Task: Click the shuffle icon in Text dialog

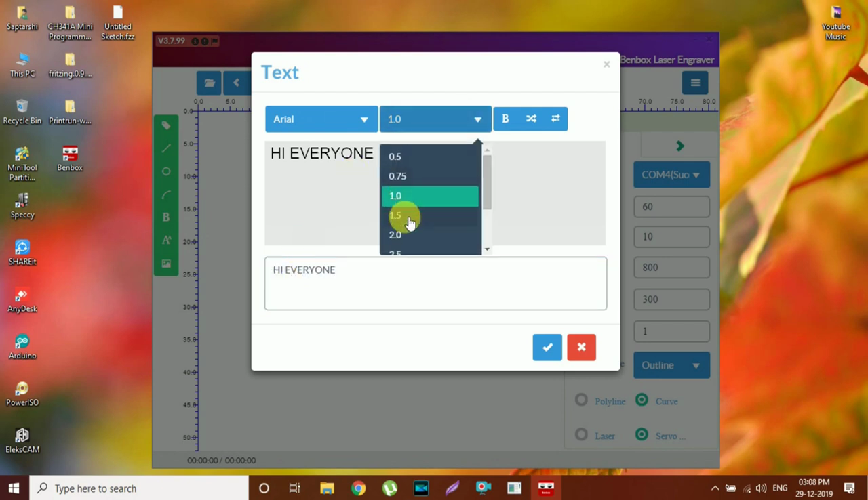Action: 531,119
